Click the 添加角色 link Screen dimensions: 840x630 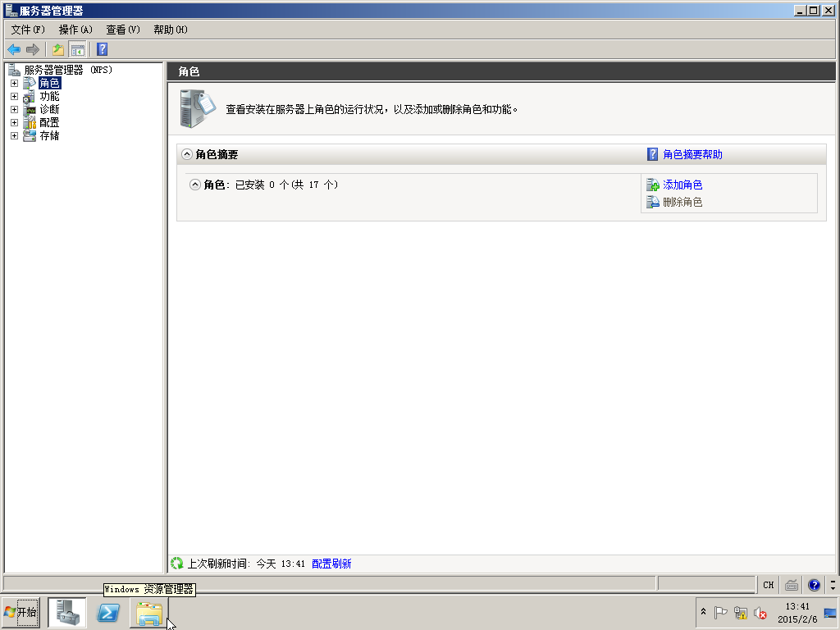(682, 185)
